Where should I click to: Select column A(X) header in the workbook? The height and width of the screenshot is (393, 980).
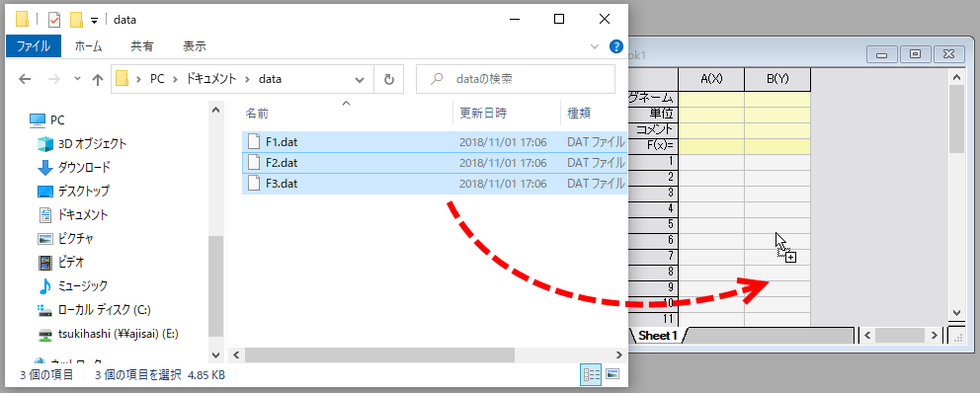coord(711,79)
